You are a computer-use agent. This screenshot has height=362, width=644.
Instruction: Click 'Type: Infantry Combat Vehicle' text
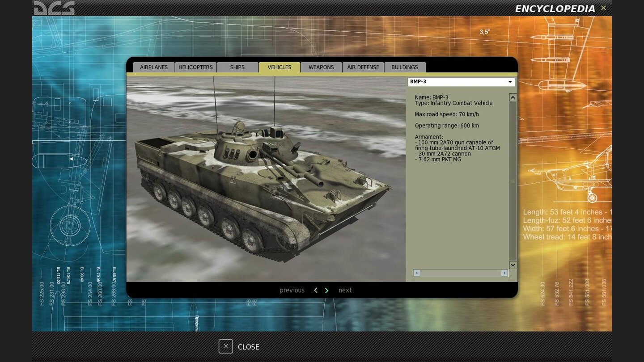point(453,103)
